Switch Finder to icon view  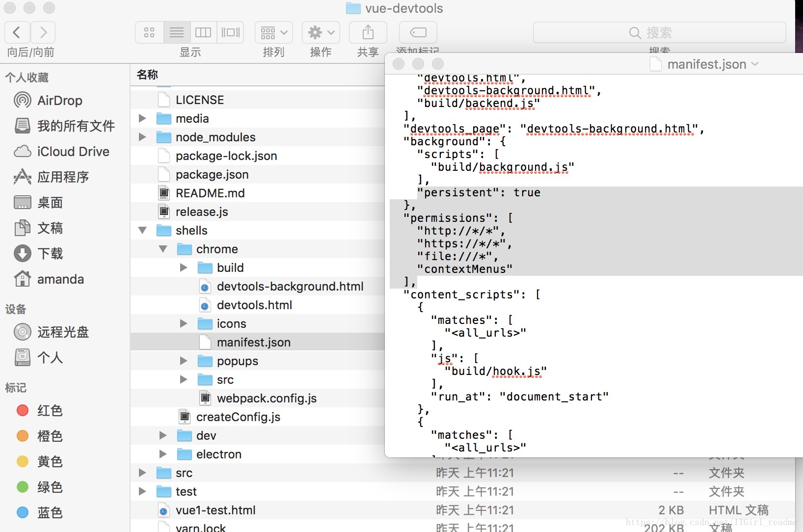coord(149,32)
